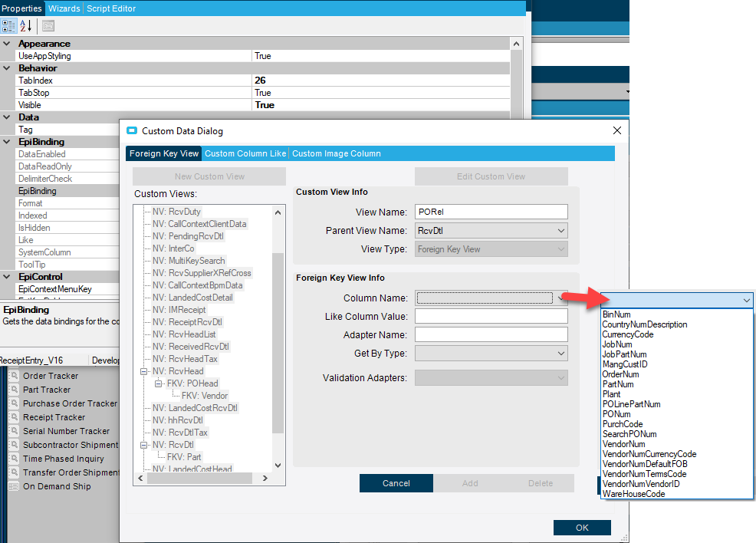Click the Custom Views scroll right arrow
This screenshot has width=756, height=543.
click(265, 479)
